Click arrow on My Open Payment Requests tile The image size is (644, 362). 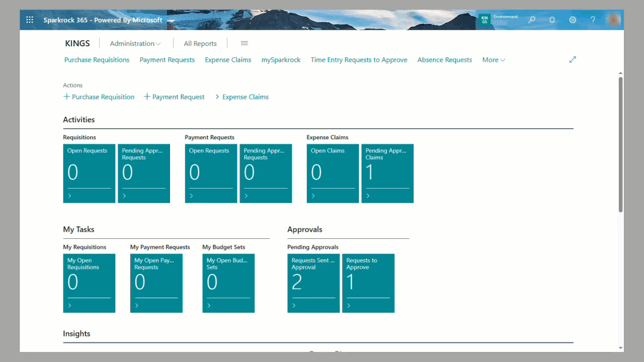point(136,305)
